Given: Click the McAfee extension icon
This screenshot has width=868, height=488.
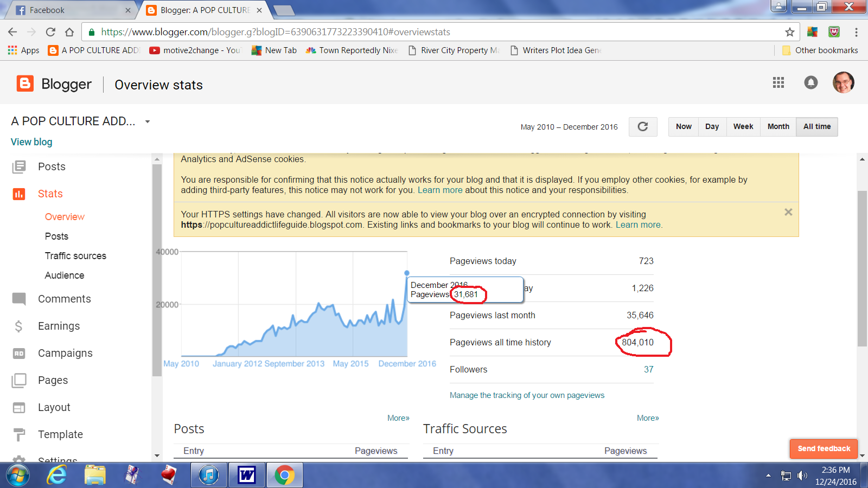Looking at the screenshot, I should (834, 32).
